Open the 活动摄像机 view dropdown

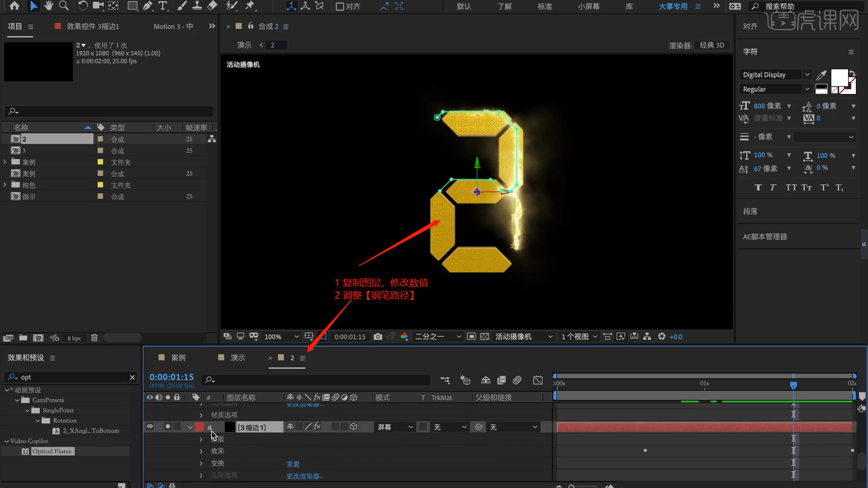524,337
